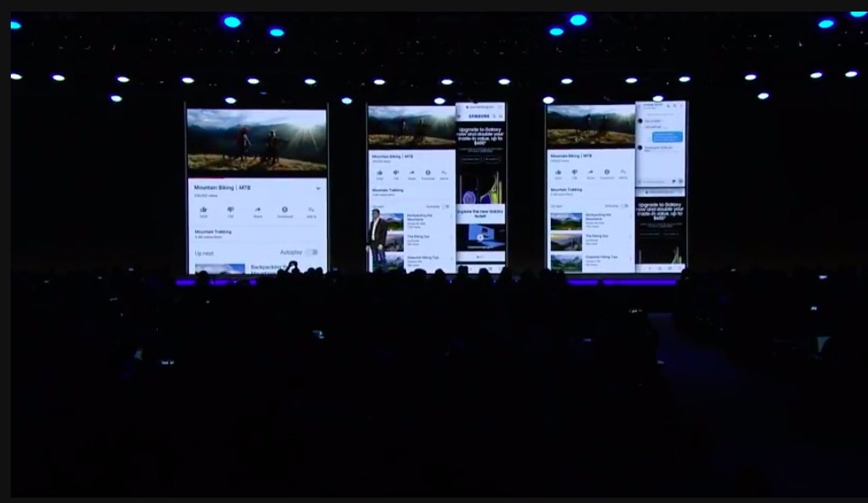Tap the Download icon on the middle screen

pyautogui.click(x=428, y=175)
